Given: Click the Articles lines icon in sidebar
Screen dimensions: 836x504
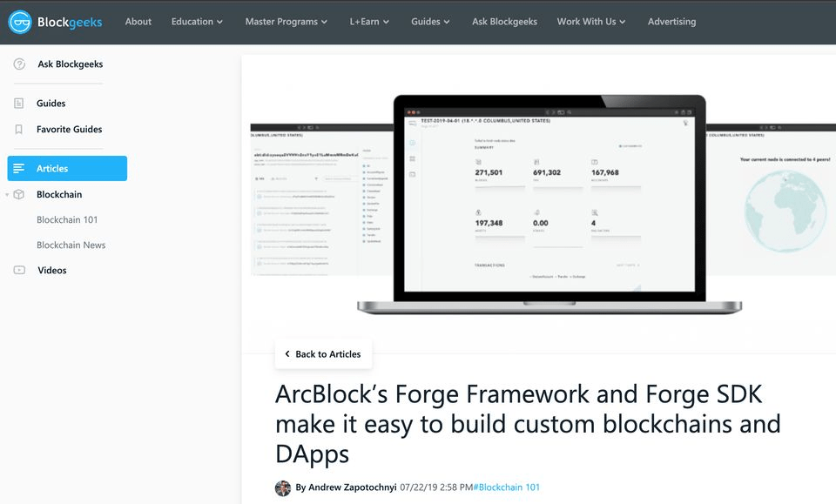Looking at the screenshot, I should [x=18, y=168].
